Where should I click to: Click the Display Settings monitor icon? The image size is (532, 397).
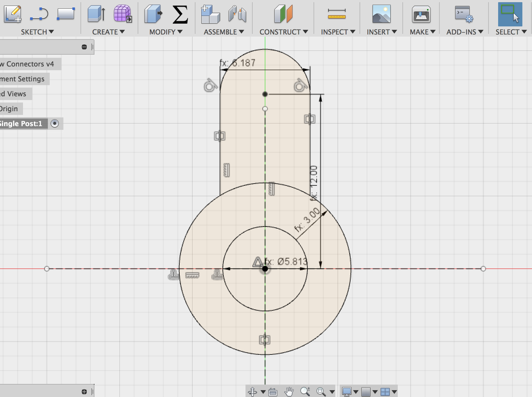coord(347,392)
